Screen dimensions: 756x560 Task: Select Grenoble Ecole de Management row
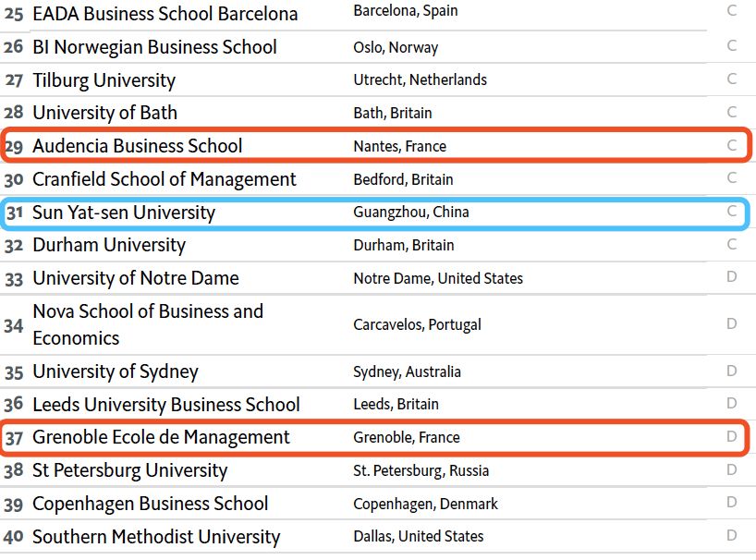pos(375,437)
